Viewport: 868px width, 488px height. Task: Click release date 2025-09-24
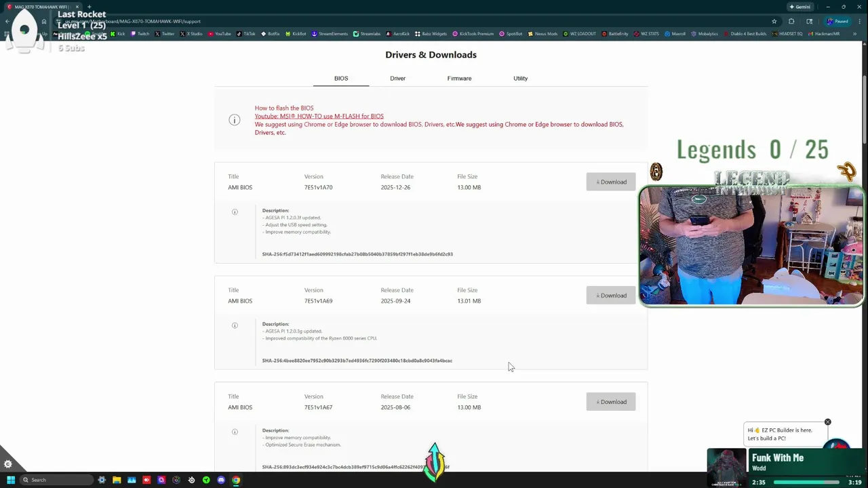[x=395, y=301]
